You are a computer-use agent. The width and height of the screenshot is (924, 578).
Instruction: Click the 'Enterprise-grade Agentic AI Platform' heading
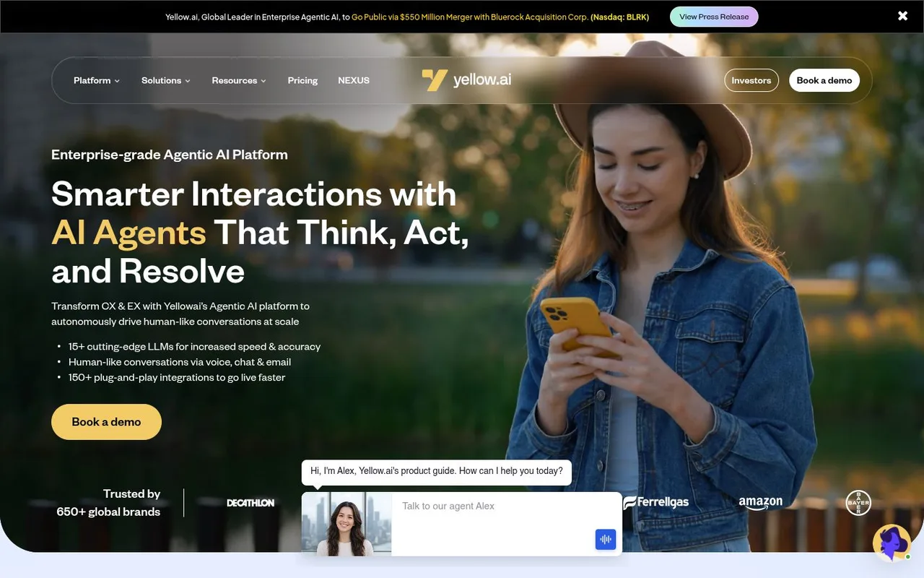point(170,155)
